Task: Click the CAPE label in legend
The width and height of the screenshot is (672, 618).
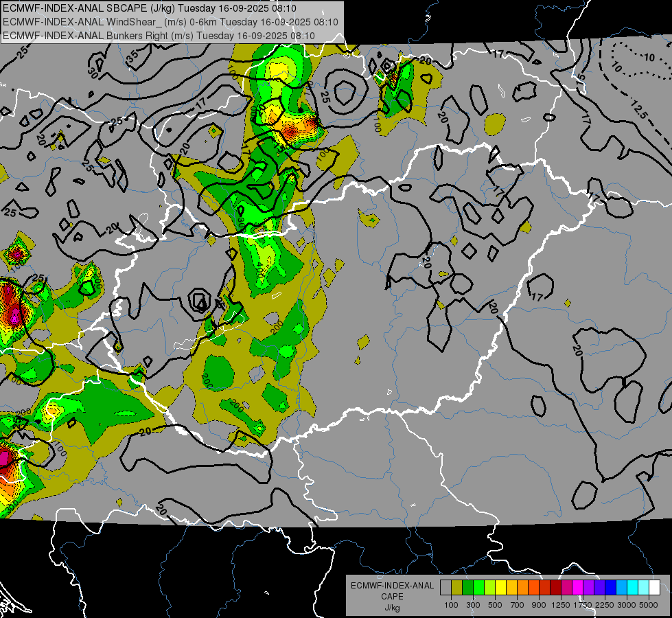Action: [x=392, y=597]
